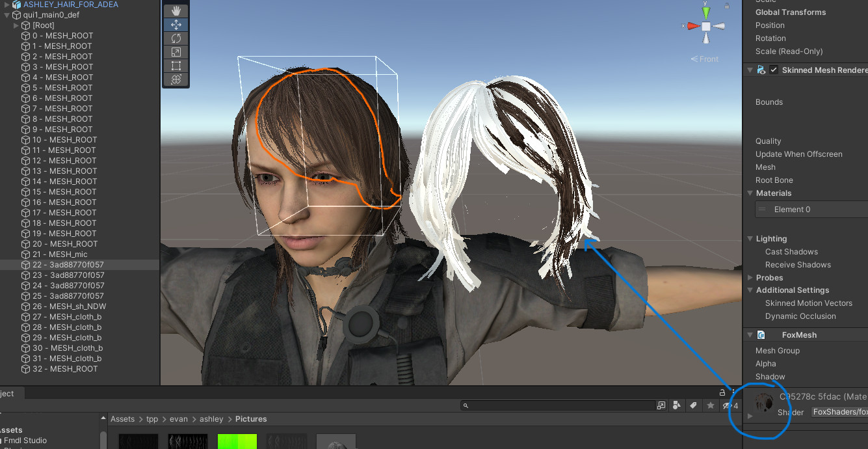This screenshot has height=449, width=868.
Task: Click the Root Bone property label
Action: coord(774,180)
